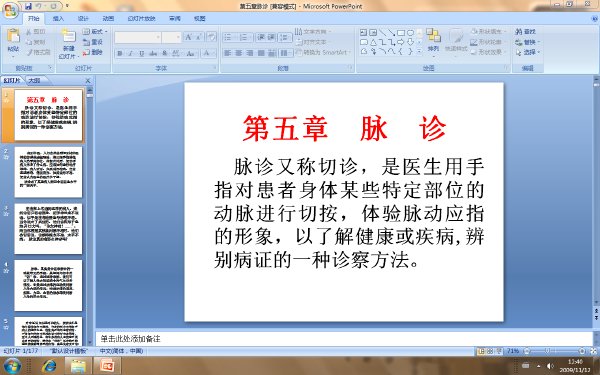Click the Replace (替换) button

[527, 42]
